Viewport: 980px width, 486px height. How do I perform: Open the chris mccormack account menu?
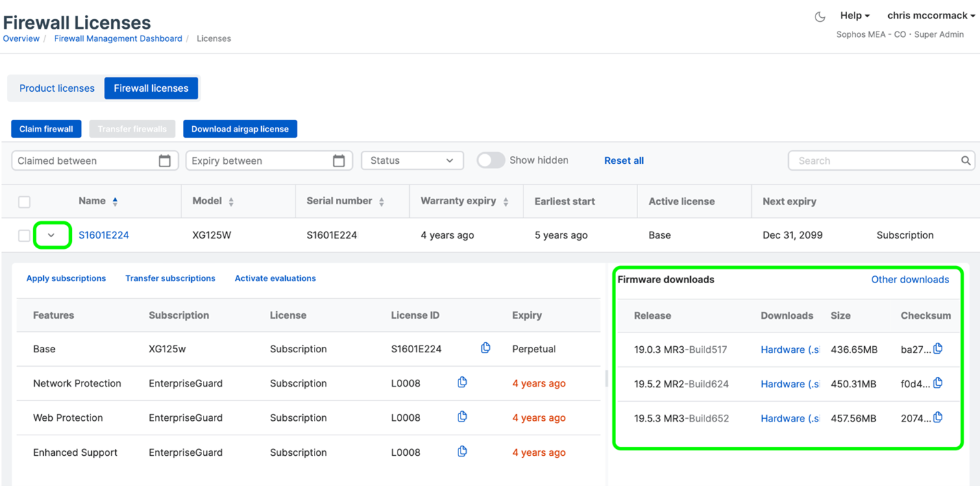[x=930, y=15]
